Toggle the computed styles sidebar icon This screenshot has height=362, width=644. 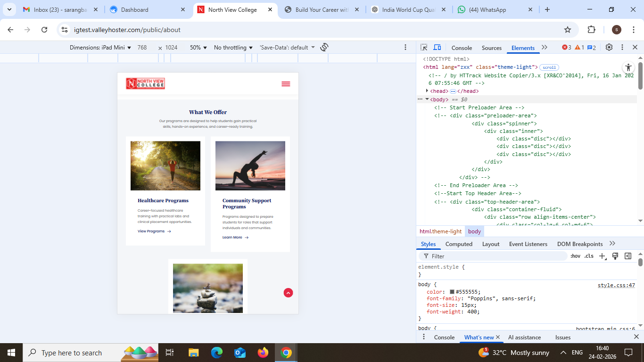pyautogui.click(x=628, y=256)
